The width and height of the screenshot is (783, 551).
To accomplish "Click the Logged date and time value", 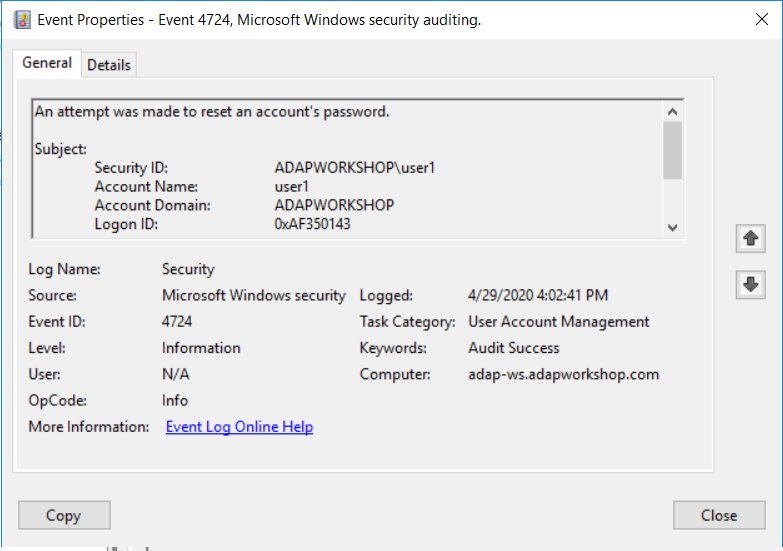I will click(538, 296).
